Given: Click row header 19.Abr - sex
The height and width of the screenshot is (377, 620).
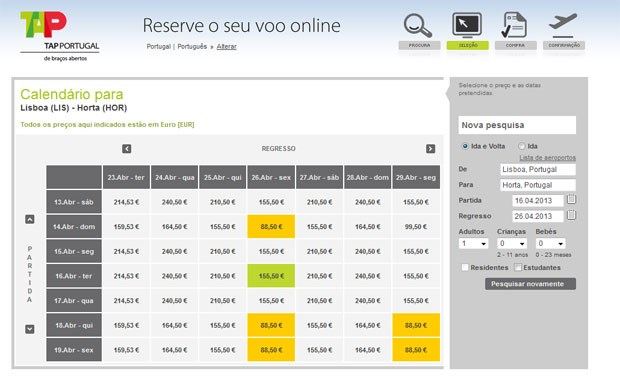Looking at the screenshot, I should (x=74, y=350).
